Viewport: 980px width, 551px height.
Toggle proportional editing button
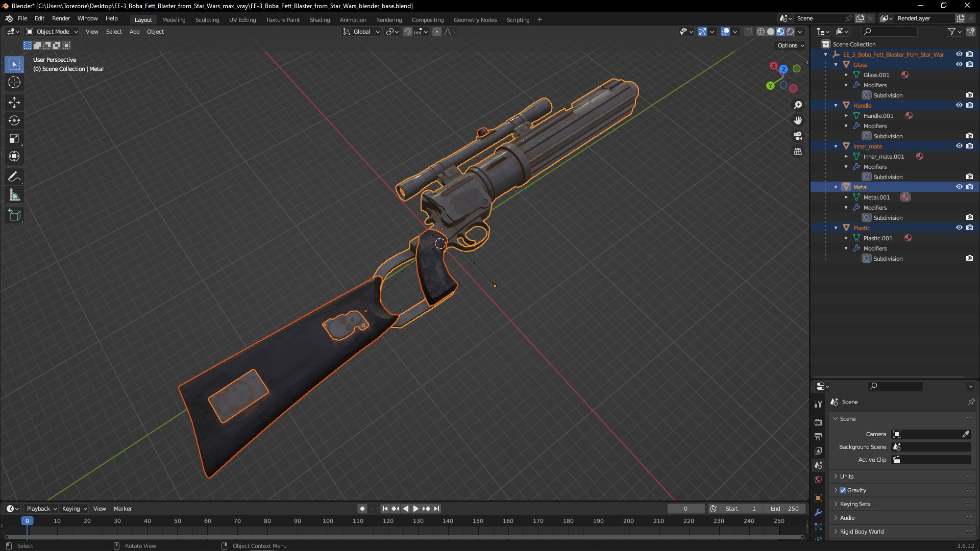point(437,32)
